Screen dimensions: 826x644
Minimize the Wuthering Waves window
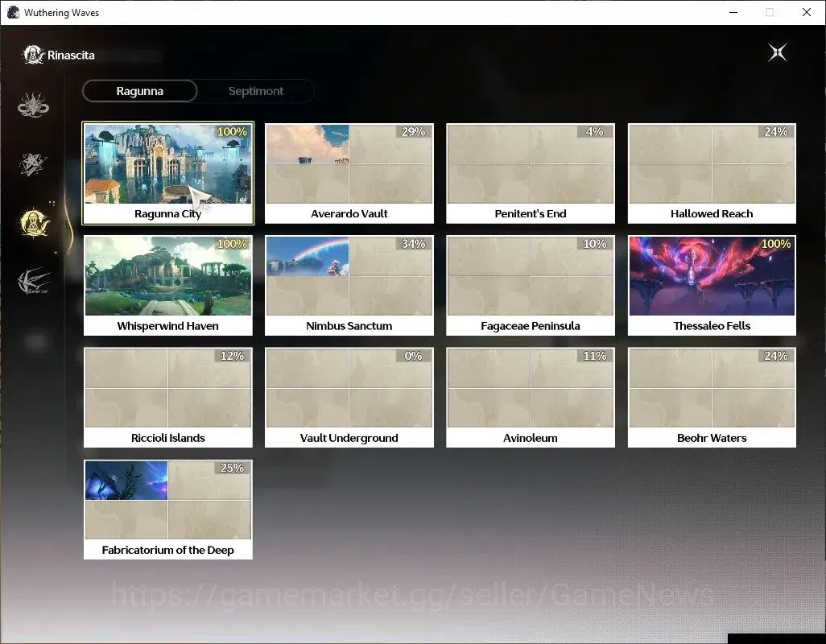(x=733, y=12)
